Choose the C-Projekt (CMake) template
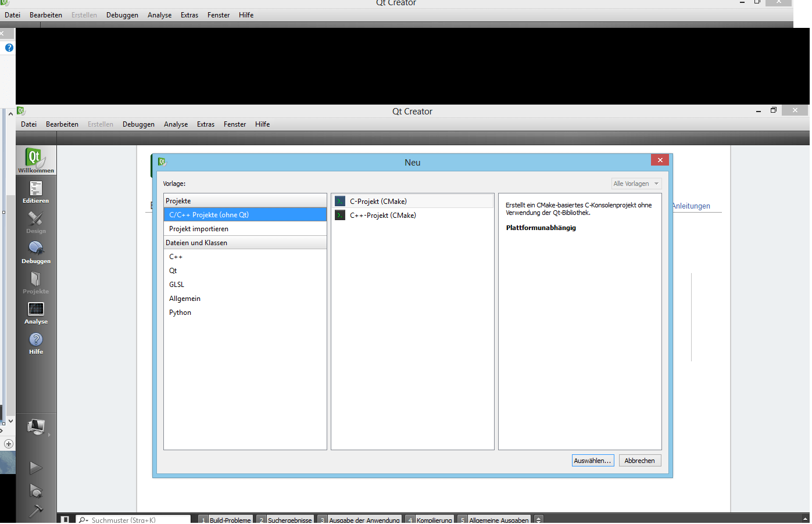The height and width of the screenshot is (524, 812). (413, 201)
